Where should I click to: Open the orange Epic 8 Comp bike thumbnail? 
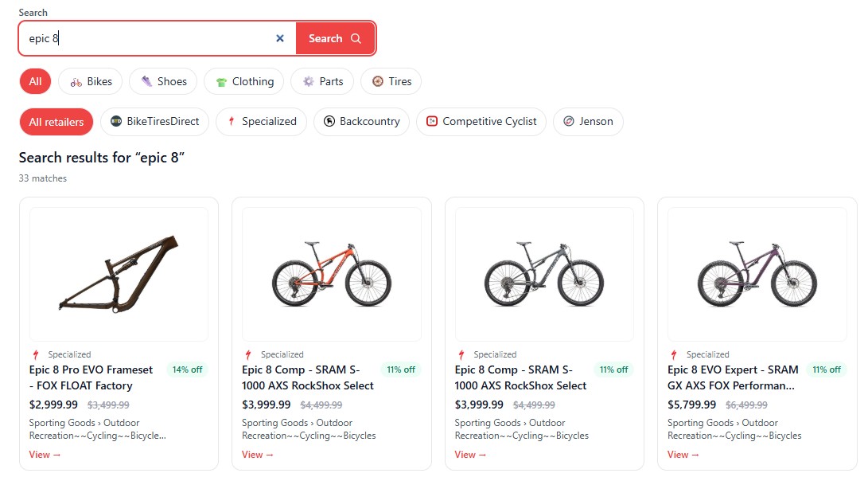(x=331, y=275)
